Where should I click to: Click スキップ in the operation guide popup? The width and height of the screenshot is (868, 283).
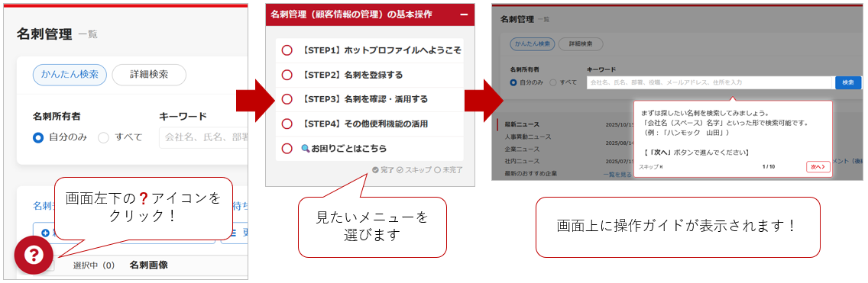pyautogui.click(x=650, y=166)
